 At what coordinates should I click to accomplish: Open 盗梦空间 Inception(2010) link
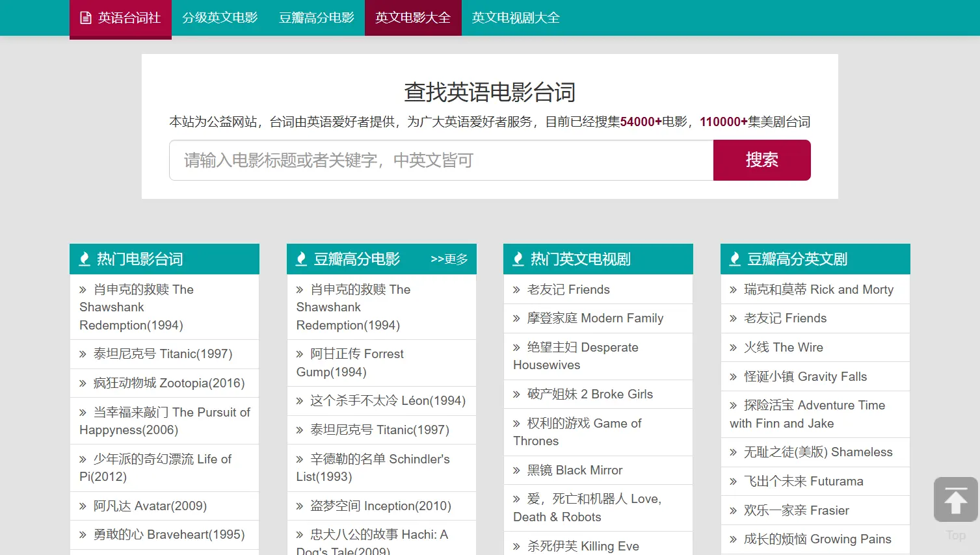pos(380,506)
